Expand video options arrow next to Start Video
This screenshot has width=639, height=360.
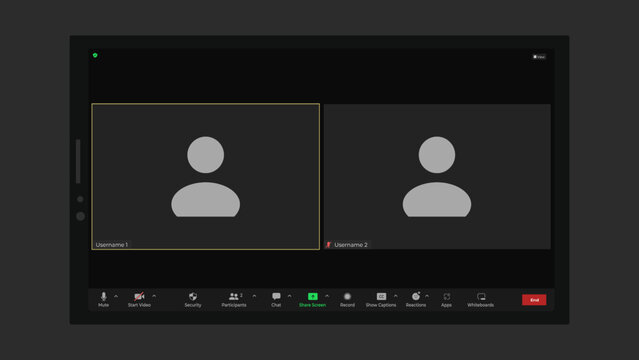154,296
